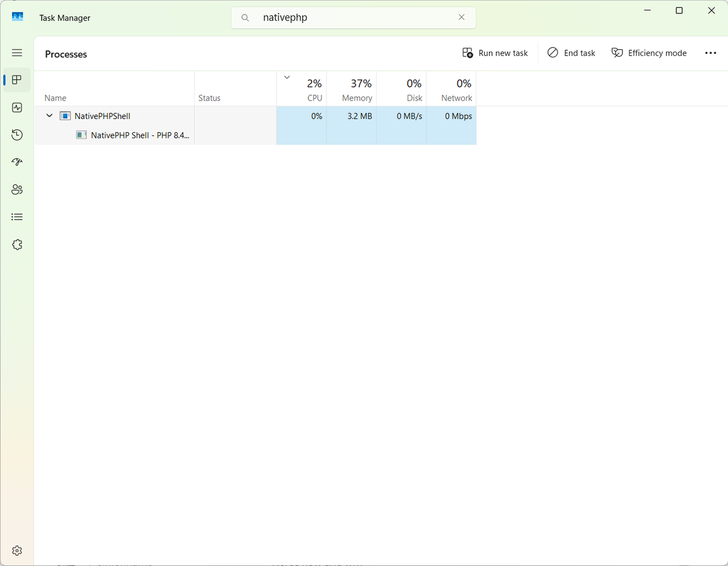Image resolution: width=728 pixels, height=566 pixels.
Task: Sort by the Network column header
Action: pos(451,90)
